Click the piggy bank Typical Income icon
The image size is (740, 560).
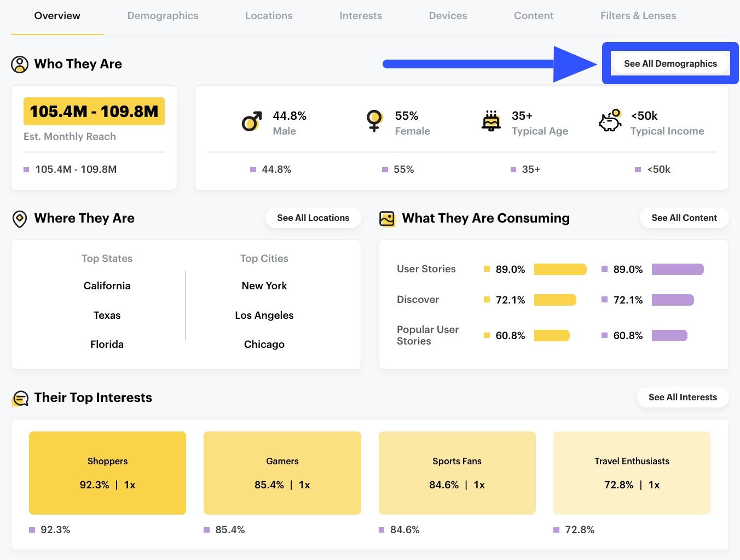click(610, 121)
